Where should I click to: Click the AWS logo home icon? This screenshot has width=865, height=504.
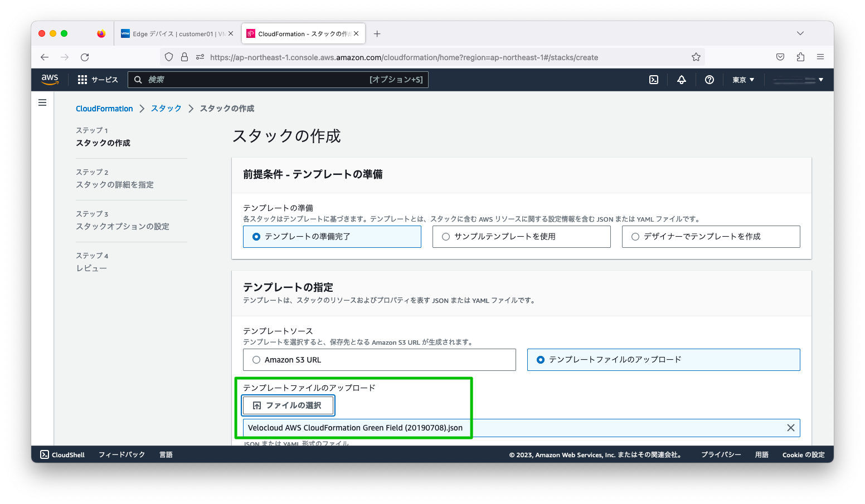click(50, 80)
